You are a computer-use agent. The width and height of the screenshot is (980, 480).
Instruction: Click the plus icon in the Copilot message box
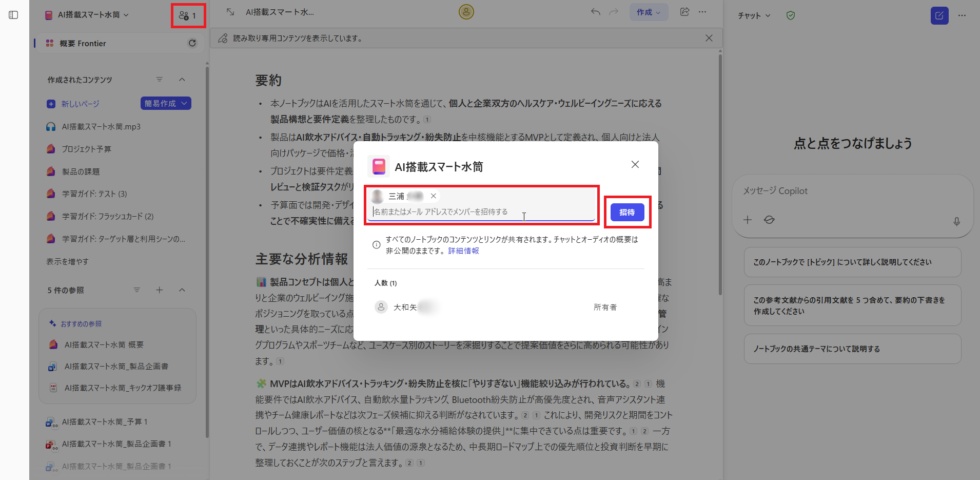(748, 220)
